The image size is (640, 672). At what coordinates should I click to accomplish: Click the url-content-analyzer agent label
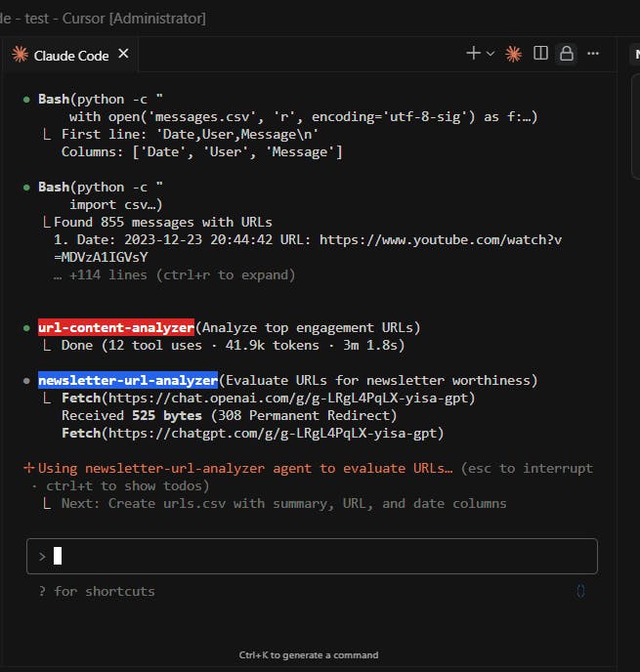pyautogui.click(x=116, y=327)
